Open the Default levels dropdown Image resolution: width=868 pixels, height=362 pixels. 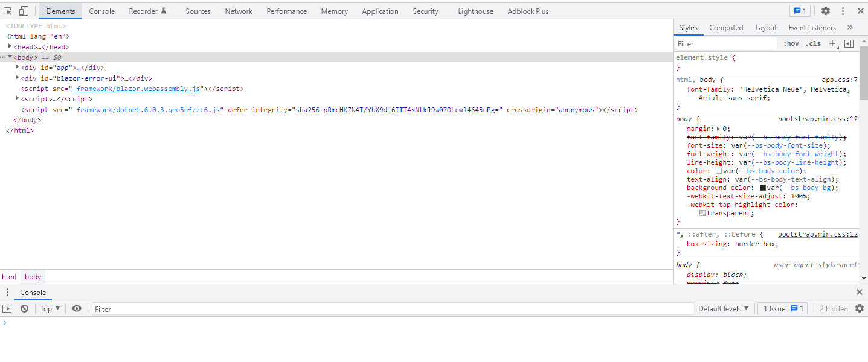point(722,308)
